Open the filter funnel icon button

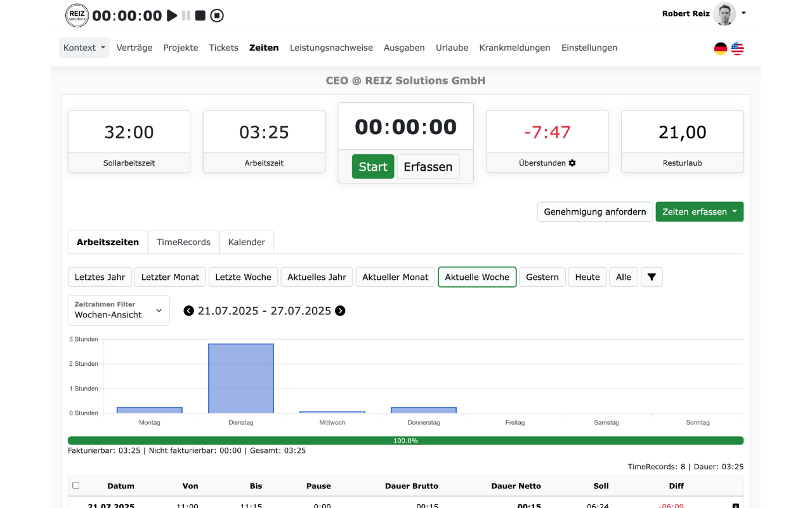click(x=652, y=277)
